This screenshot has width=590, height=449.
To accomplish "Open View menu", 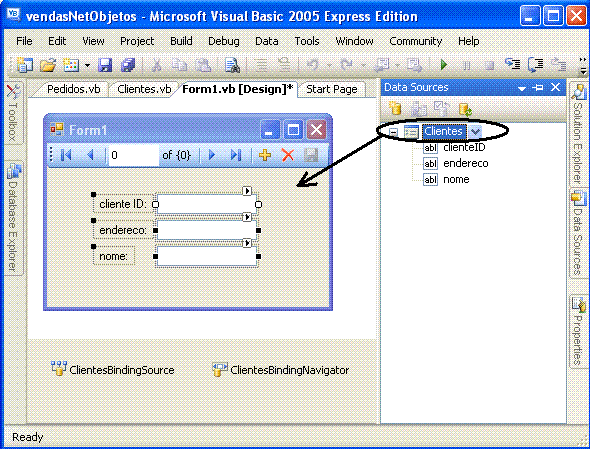I will coord(93,41).
